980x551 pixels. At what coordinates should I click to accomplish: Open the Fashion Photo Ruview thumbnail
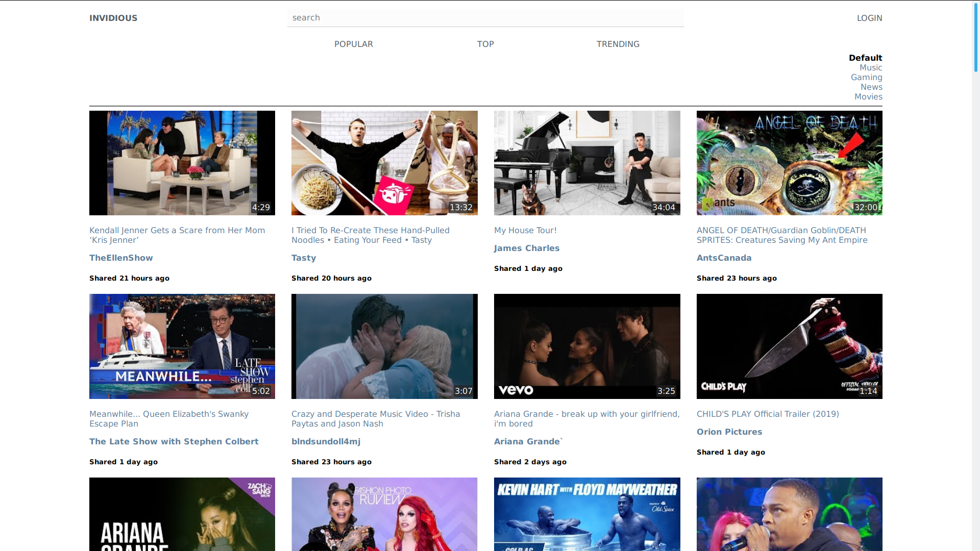coord(384,514)
